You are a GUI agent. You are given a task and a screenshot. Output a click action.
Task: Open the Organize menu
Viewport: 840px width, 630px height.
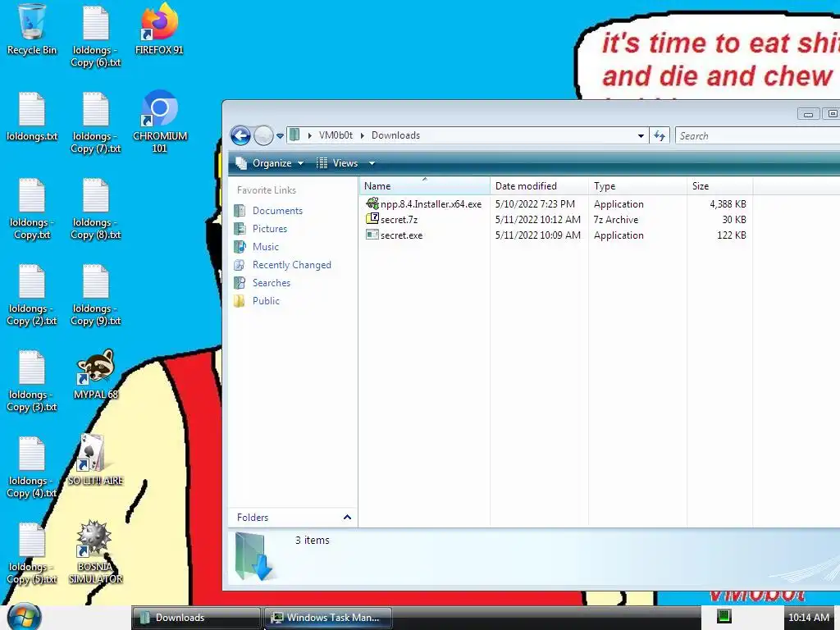tap(270, 163)
